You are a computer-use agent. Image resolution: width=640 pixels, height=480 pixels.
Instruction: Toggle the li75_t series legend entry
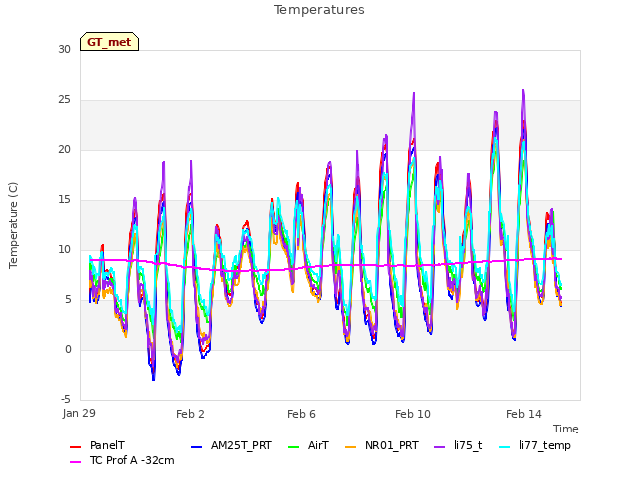pos(459,445)
